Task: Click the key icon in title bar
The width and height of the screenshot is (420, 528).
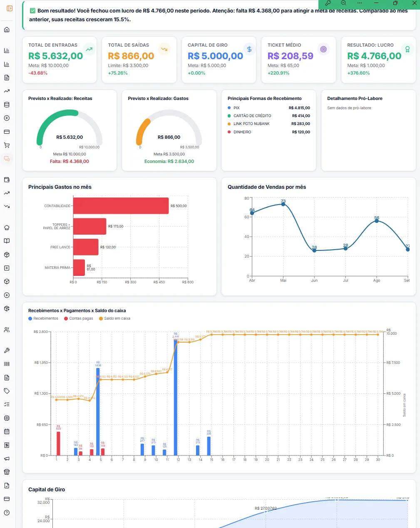Action: [328, 3]
